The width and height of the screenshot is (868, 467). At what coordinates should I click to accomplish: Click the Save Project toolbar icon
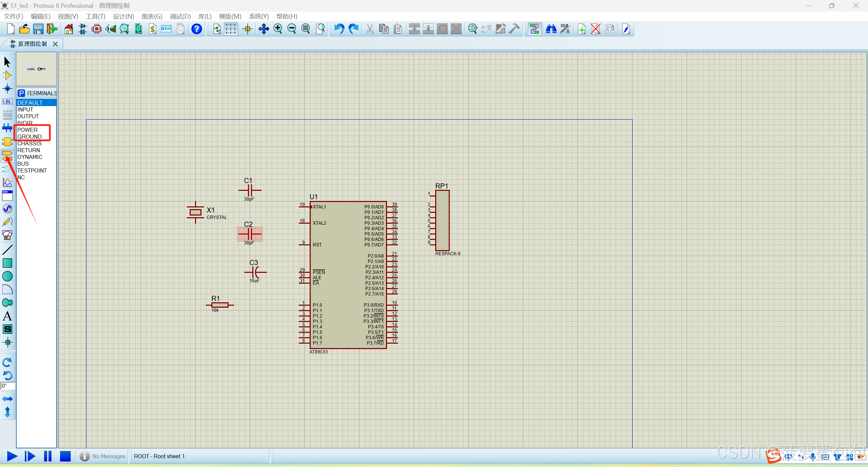(x=38, y=29)
